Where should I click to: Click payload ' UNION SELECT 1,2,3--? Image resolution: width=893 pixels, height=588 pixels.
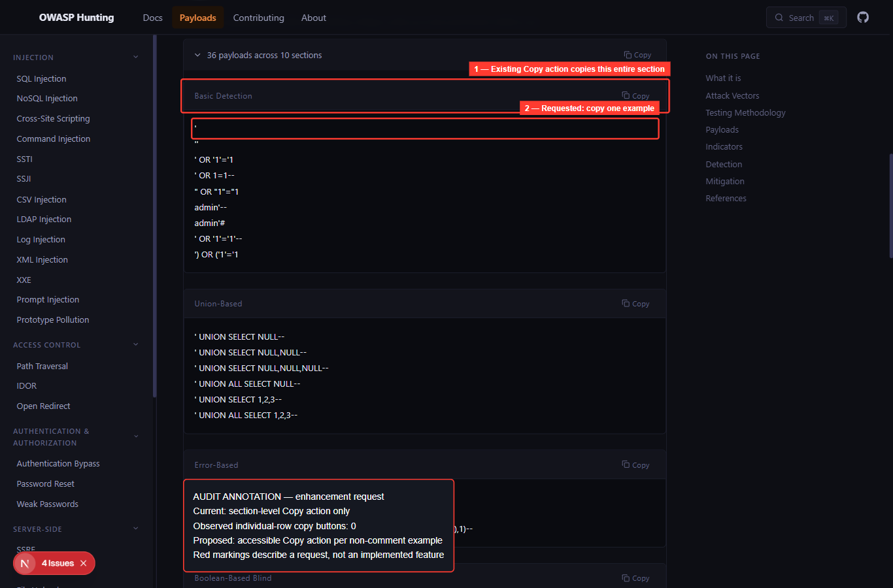238,399
